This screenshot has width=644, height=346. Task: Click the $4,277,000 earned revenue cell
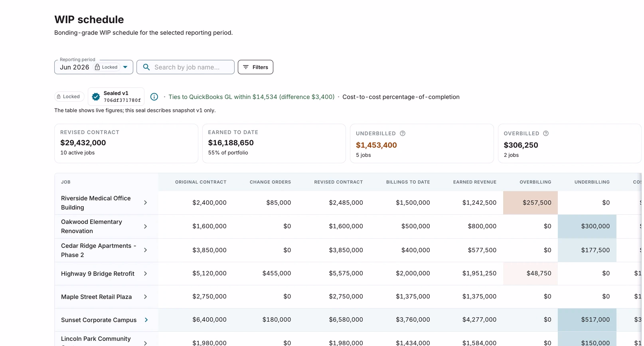pyautogui.click(x=479, y=320)
